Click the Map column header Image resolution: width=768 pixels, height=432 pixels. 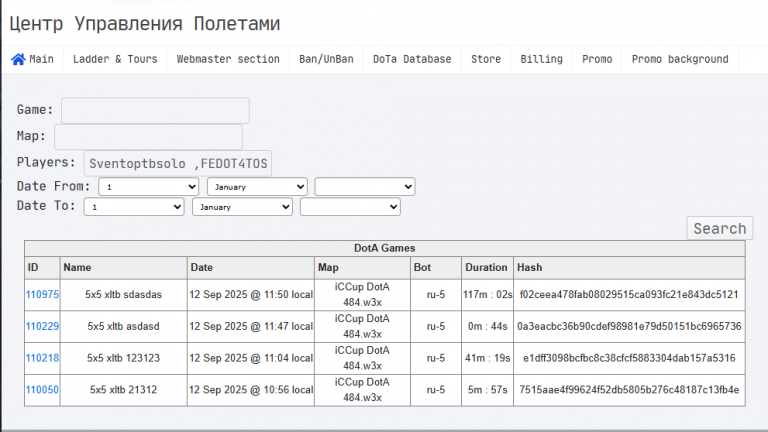coord(362,267)
